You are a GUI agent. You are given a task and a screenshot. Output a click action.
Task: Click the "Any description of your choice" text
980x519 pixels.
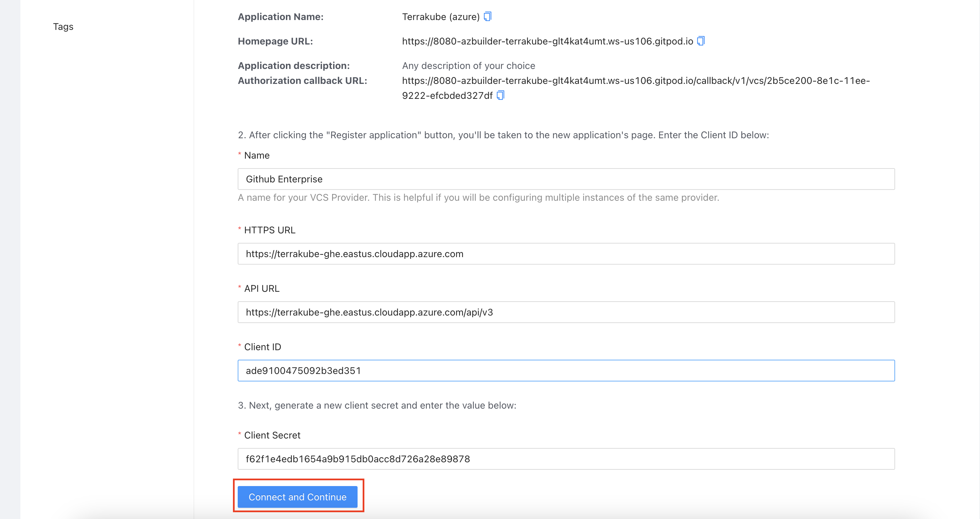coord(468,66)
